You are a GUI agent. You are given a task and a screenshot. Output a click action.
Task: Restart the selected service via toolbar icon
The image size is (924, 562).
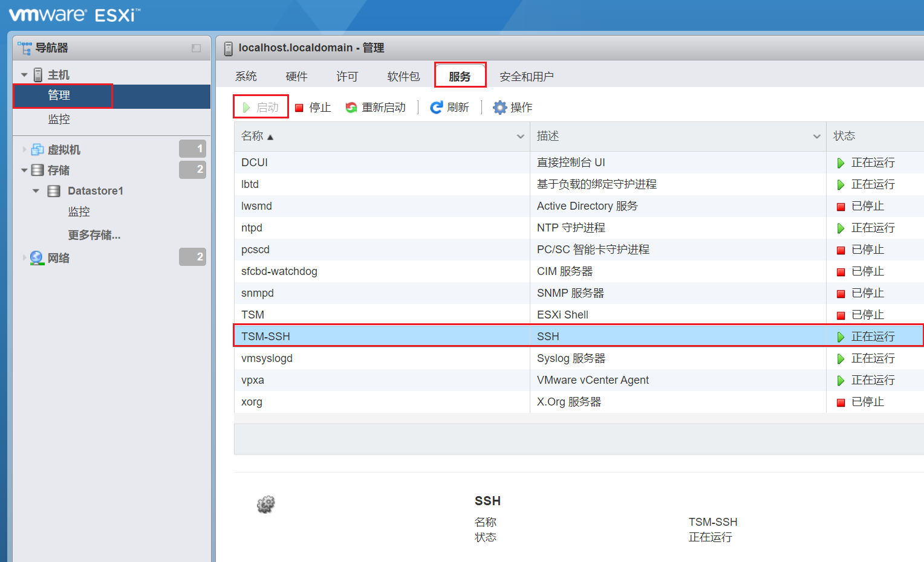(x=351, y=108)
